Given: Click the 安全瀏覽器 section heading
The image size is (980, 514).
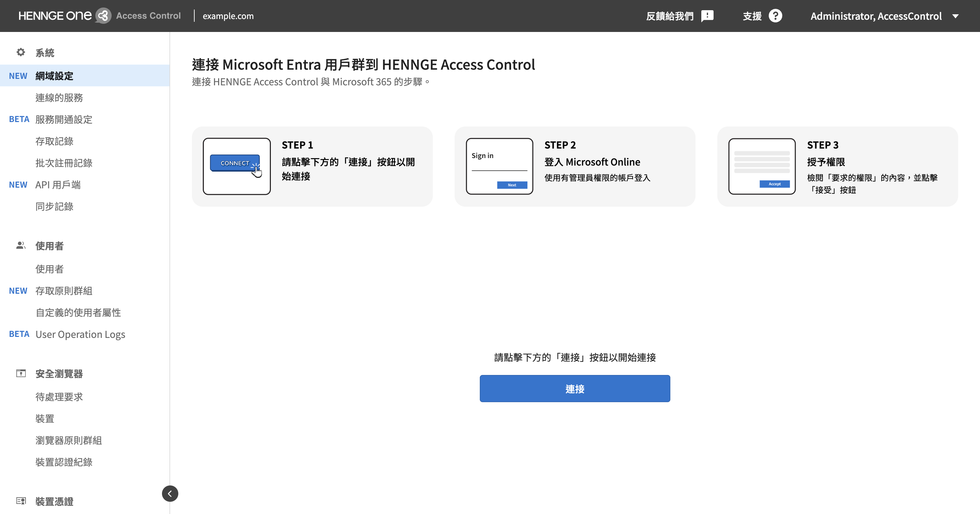Looking at the screenshot, I should pos(59,374).
